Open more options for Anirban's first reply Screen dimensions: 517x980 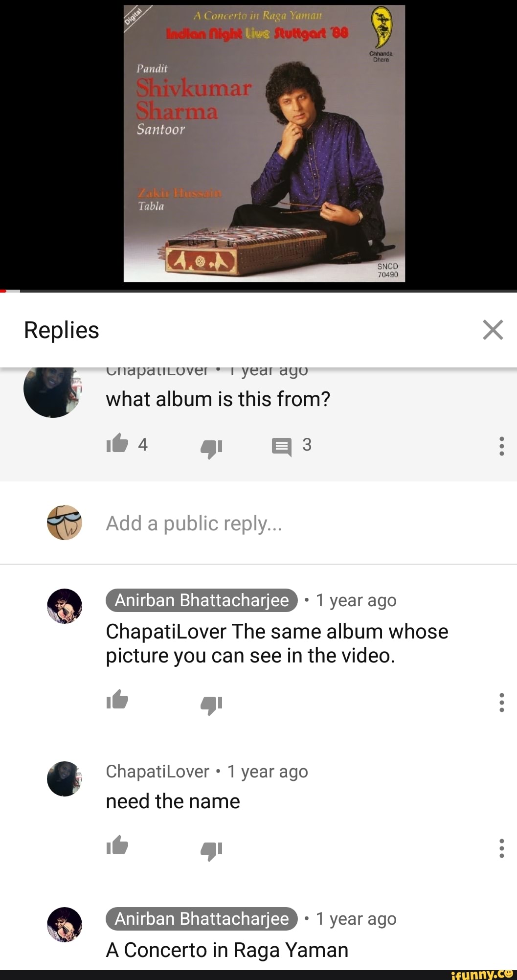pyautogui.click(x=501, y=702)
